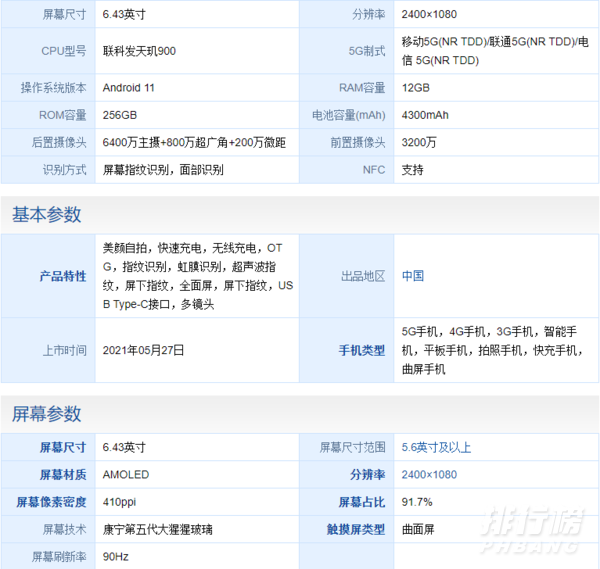Click the 基本参数 section heading

pyautogui.click(x=47, y=215)
